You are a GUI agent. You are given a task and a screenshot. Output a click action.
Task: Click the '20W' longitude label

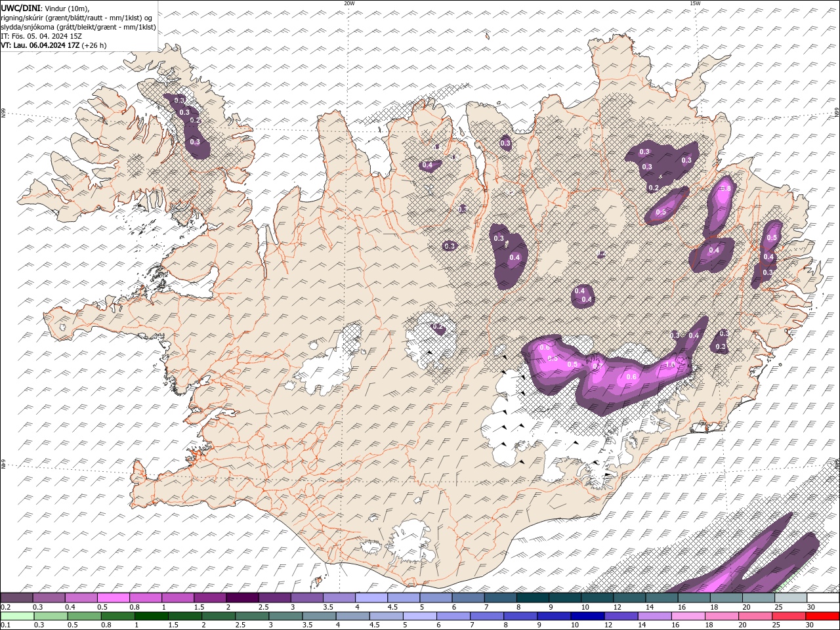pyautogui.click(x=349, y=3)
